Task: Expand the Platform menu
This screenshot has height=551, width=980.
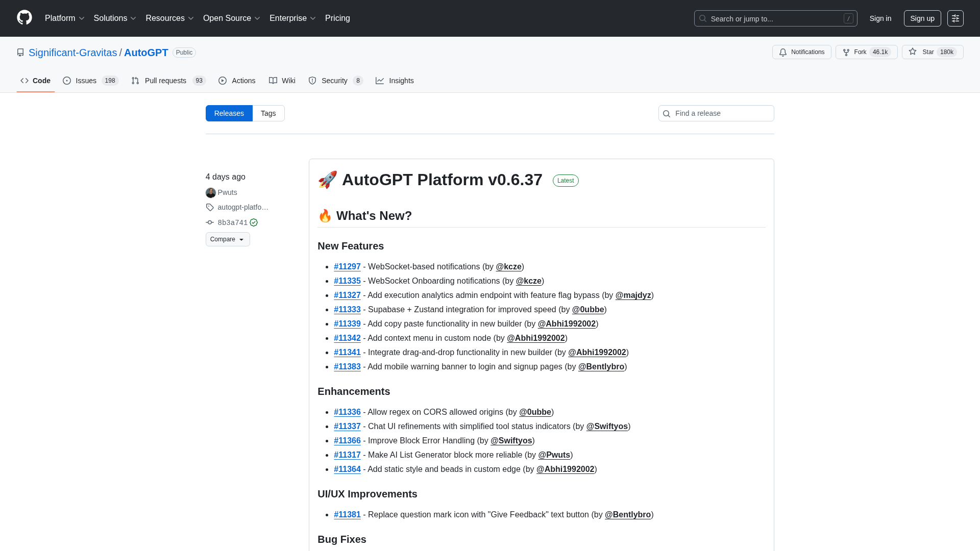Action: [64, 18]
